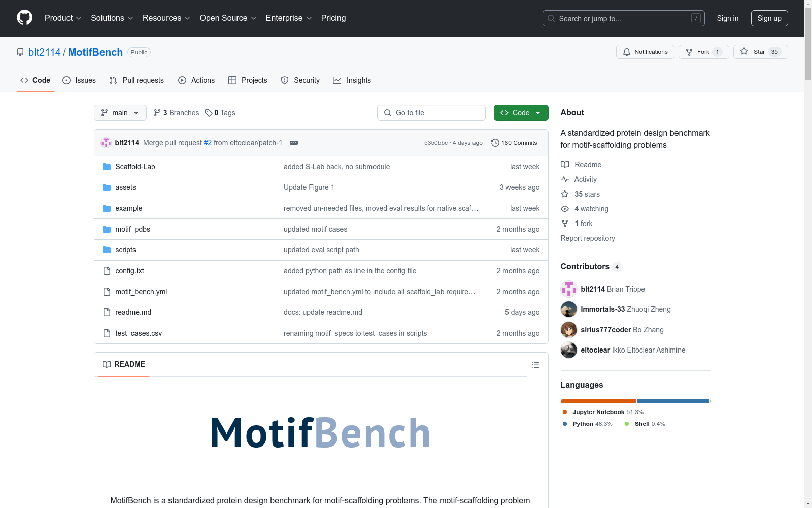812x508 pixels.
Task: Click the Activity pulse icon
Action: (x=565, y=179)
